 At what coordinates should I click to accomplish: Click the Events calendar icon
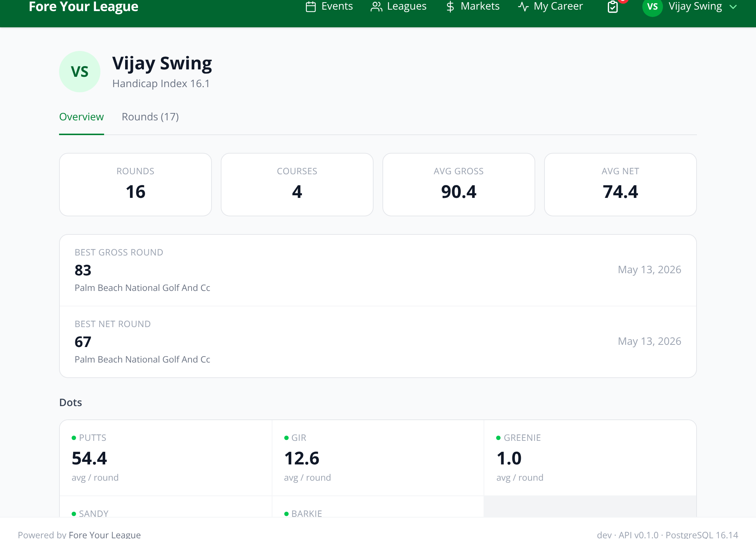tap(311, 7)
